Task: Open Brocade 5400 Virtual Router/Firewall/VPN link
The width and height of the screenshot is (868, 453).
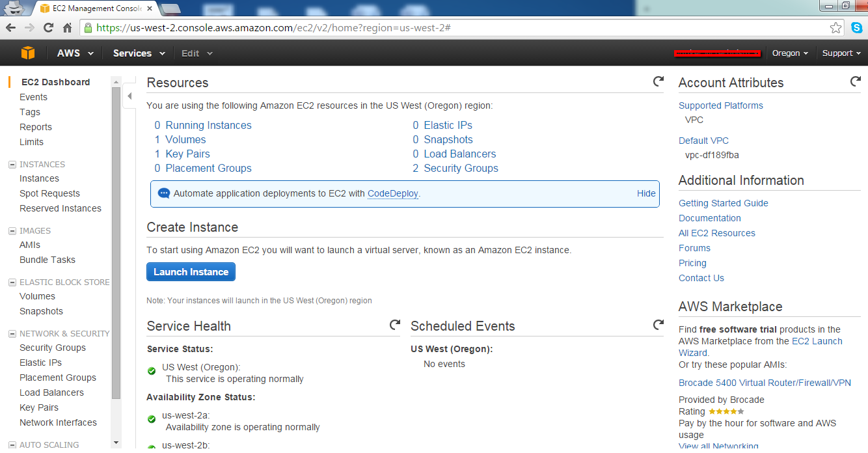Action: (765, 383)
